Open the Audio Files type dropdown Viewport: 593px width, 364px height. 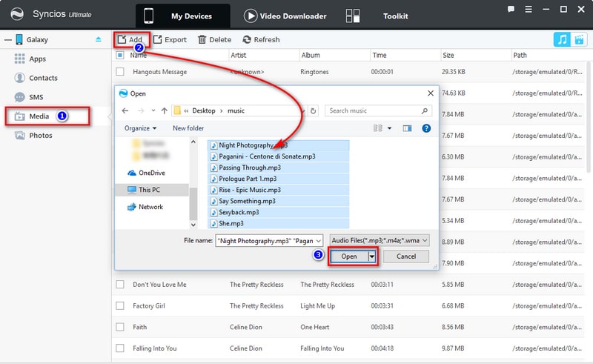(x=380, y=240)
